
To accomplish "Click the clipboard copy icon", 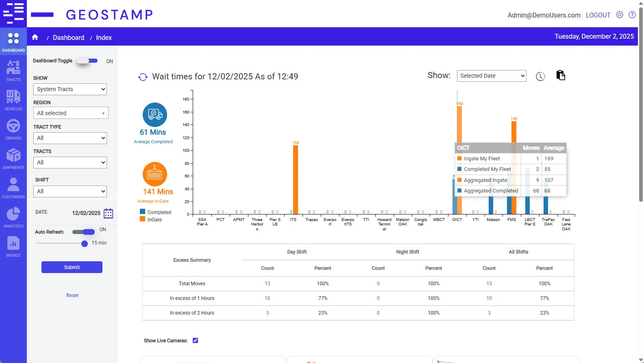I will click(x=561, y=75).
